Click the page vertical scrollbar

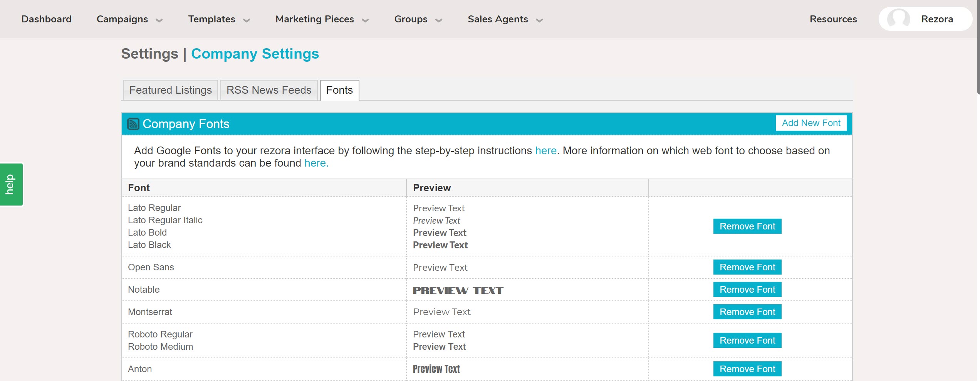tap(978, 46)
